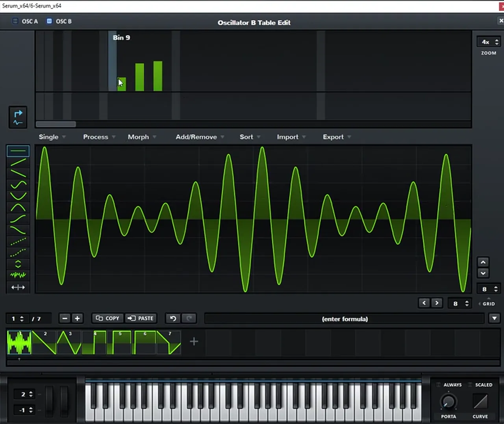This screenshot has height=424, width=504.
Task: Click the plus button beside frame counter
Action: click(78, 318)
